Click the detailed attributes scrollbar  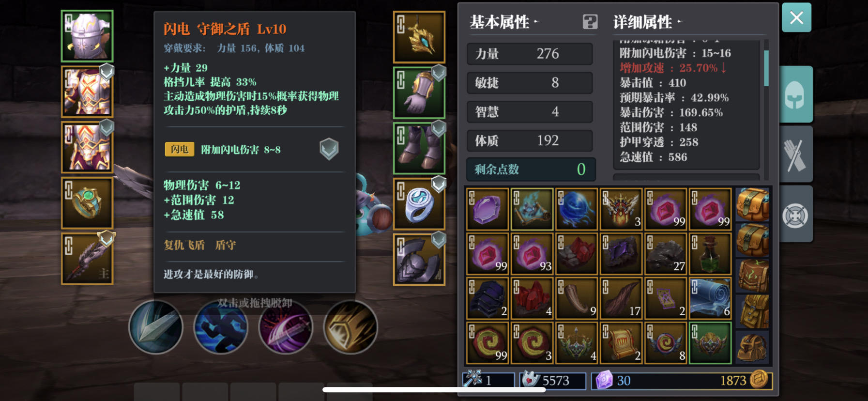point(766,68)
